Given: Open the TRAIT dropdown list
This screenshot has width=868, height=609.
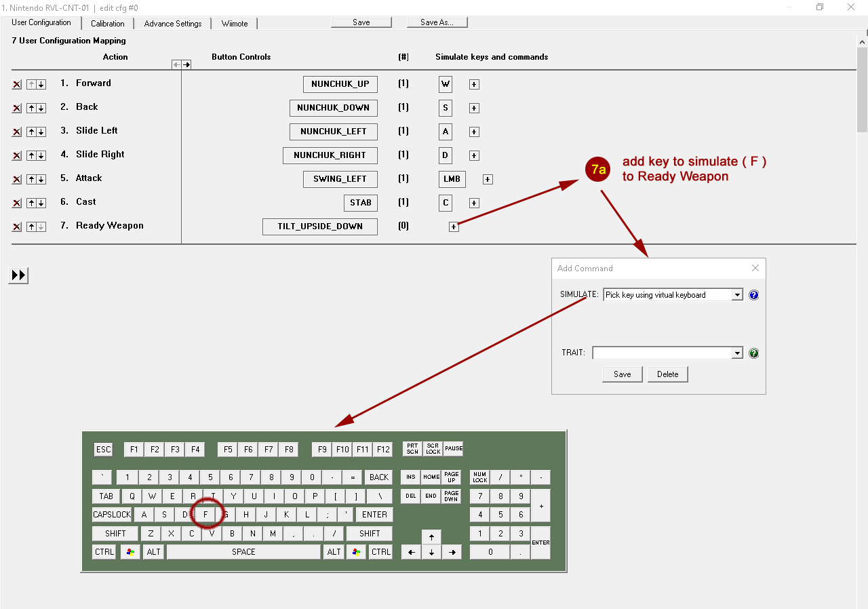Looking at the screenshot, I should 737,353.
